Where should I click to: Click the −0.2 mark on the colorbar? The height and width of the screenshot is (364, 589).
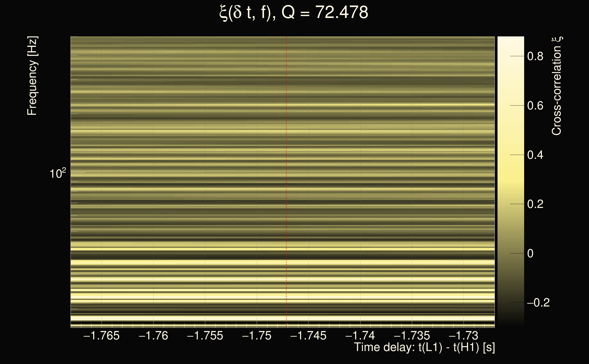point(538,303)
